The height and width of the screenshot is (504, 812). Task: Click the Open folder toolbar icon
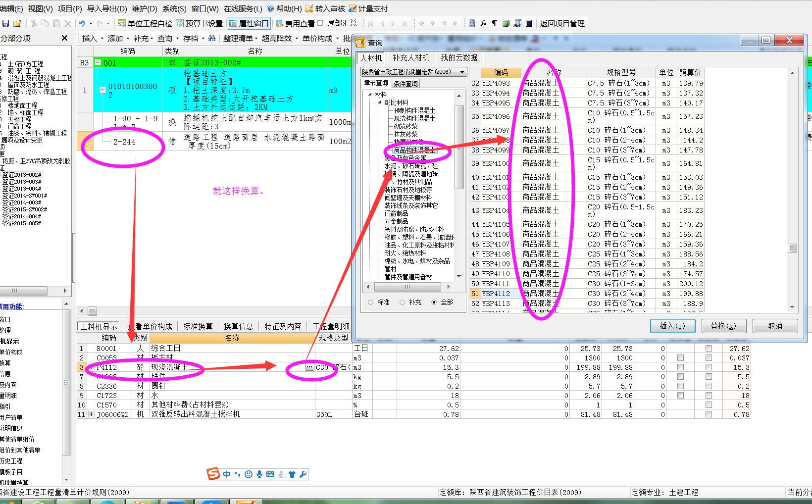(x=17, y=23)
